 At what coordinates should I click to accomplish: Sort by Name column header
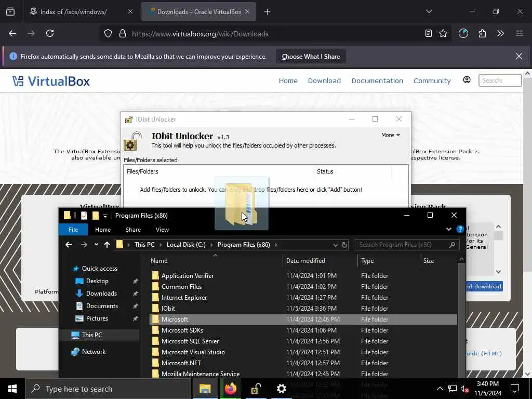coord(216,261)
